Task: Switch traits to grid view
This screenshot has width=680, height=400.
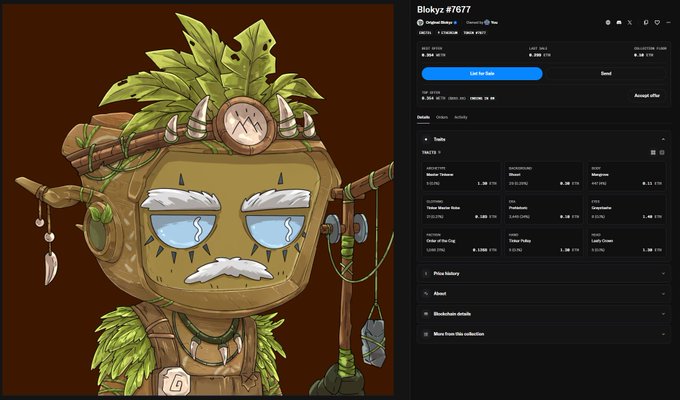Action: point(653,153)
